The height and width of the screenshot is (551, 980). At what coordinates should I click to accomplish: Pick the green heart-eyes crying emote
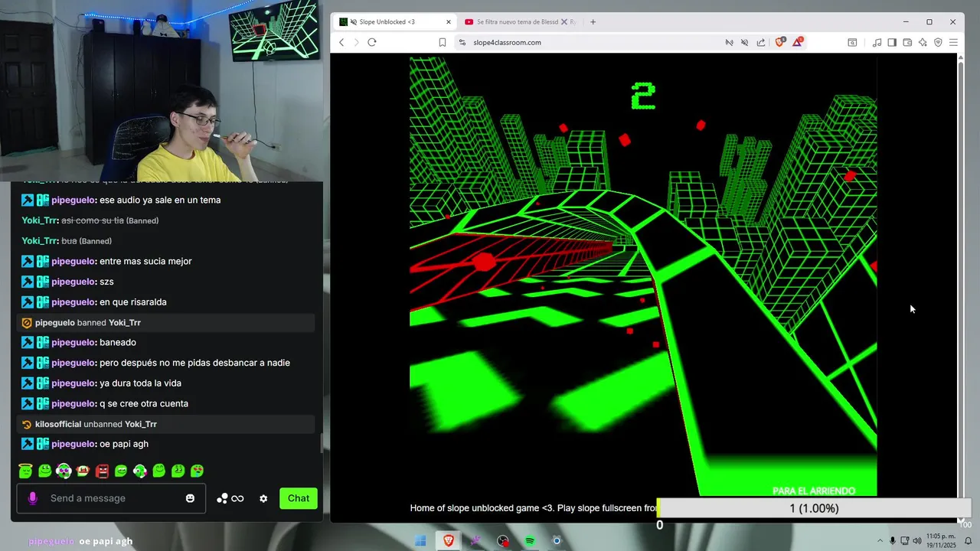click(x=197, y=471)
